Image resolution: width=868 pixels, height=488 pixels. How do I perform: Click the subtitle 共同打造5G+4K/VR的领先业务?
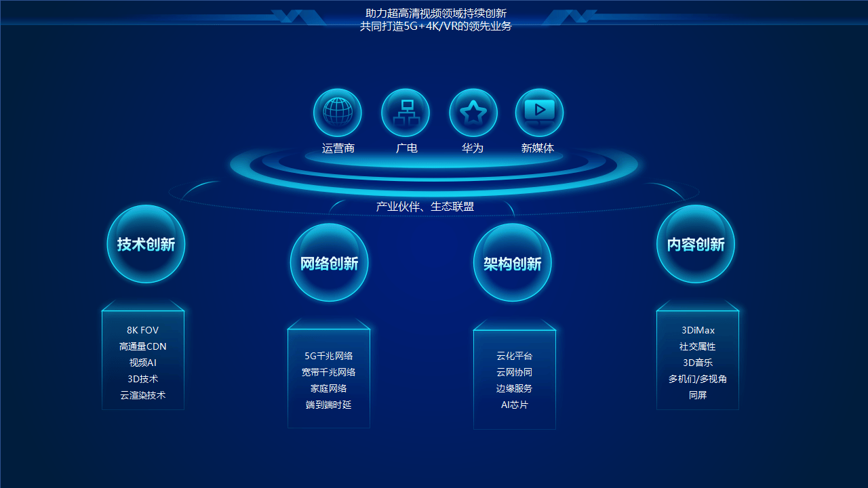pyautogui.click(x=436, y=26)
